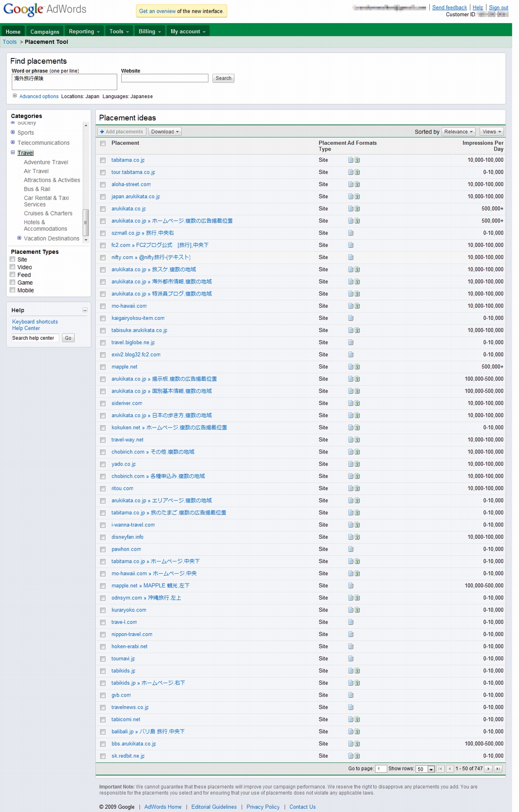This screenshot has width=519, height=812.
Task: Focus the Website input field
Action: pyautogui.click(x=165, y=78)
